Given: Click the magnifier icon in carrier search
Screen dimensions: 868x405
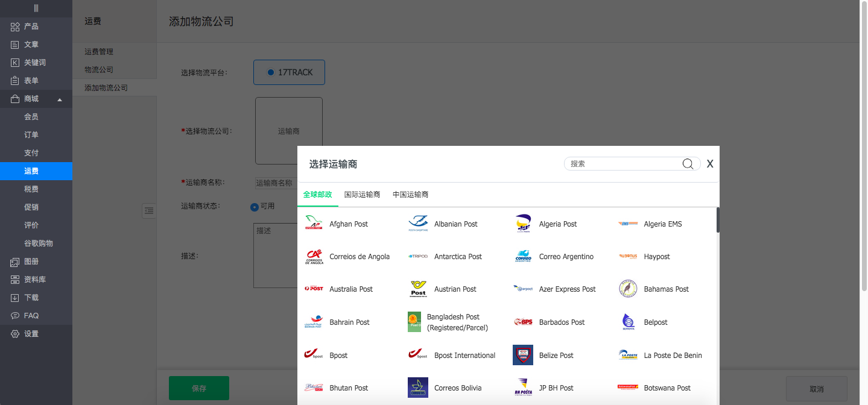Looking at the screenshot, I should coord(687,163).
